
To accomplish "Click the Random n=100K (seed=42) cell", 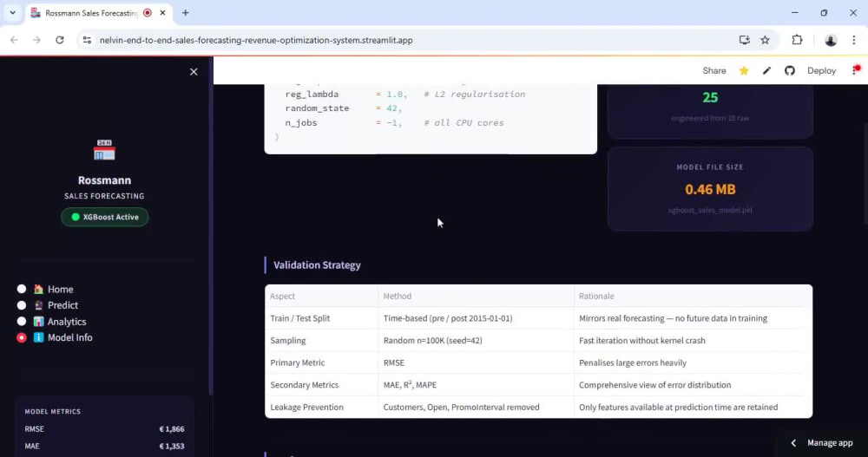I will pyautogui.click(x=476, y=340).
